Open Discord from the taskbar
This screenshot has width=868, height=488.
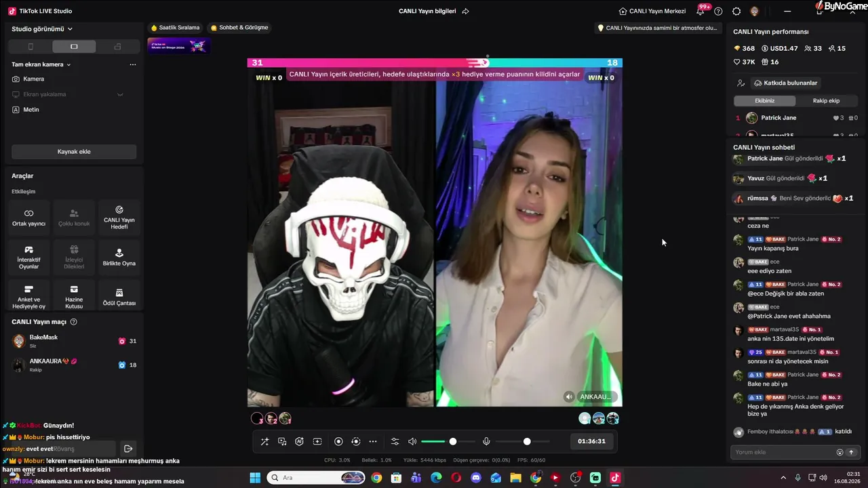pos(475,478)
